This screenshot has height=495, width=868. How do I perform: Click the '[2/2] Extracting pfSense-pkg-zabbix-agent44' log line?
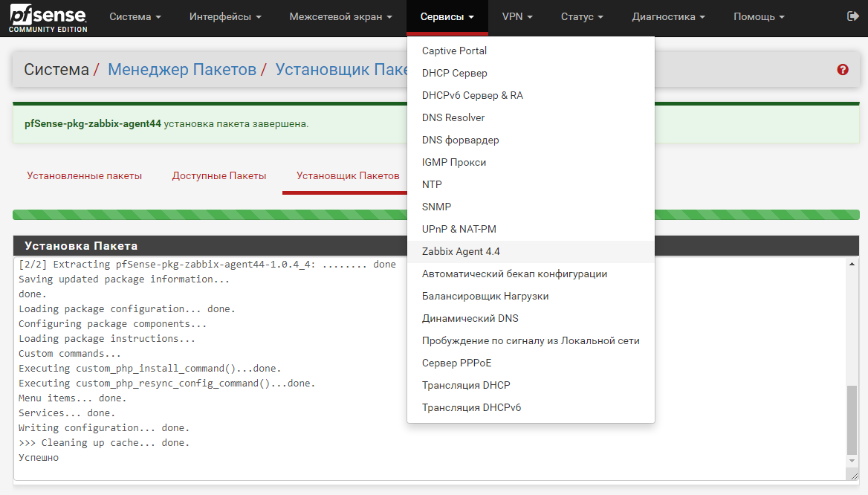[x=207, y=264]
